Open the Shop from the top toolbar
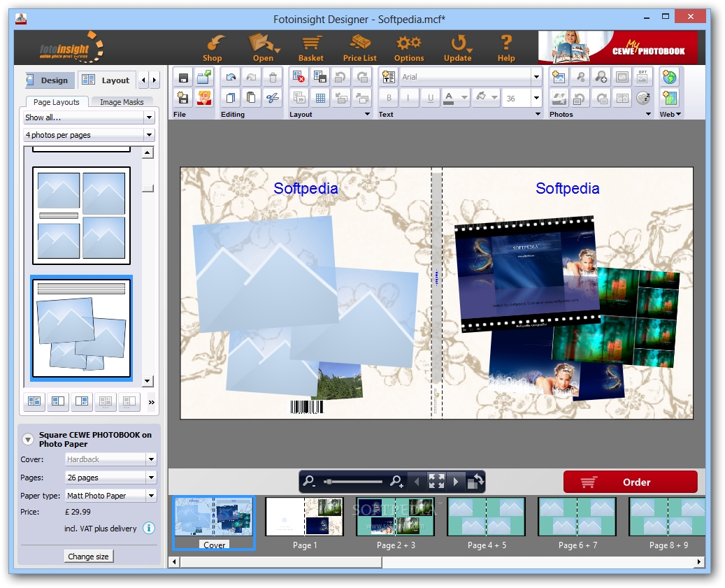Viewport: 725px width, 588px height. [213, 48]
